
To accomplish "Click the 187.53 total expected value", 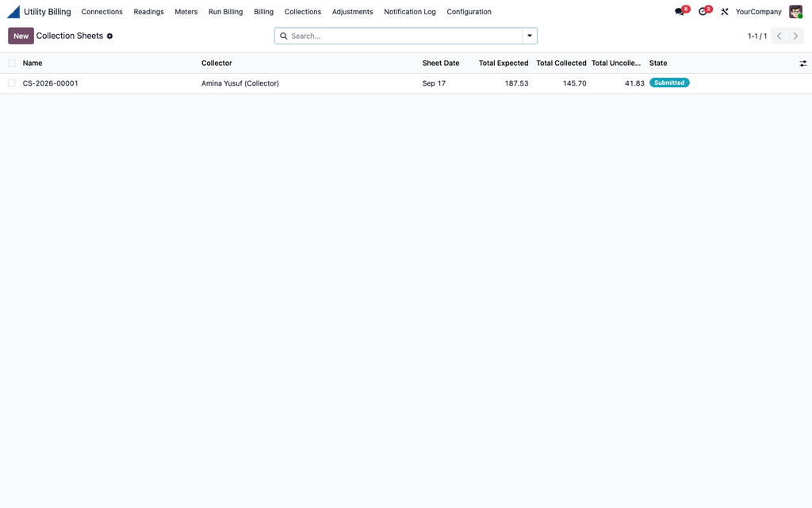I will (517, 83).
